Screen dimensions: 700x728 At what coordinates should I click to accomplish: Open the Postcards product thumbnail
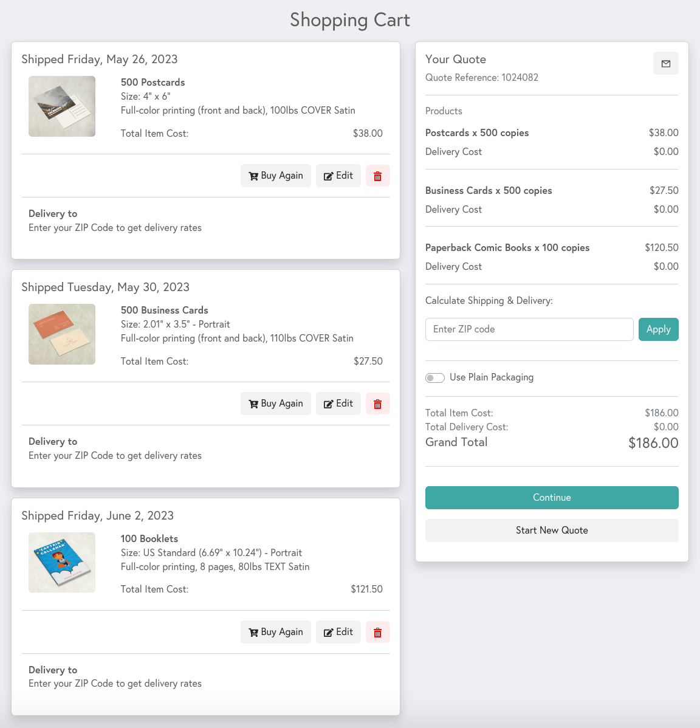(62, 106)
